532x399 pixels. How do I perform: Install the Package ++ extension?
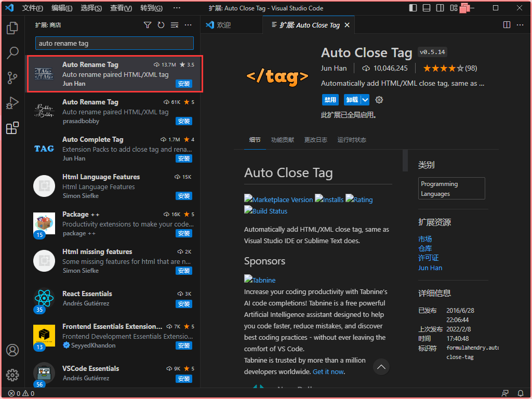pos(184,233)
